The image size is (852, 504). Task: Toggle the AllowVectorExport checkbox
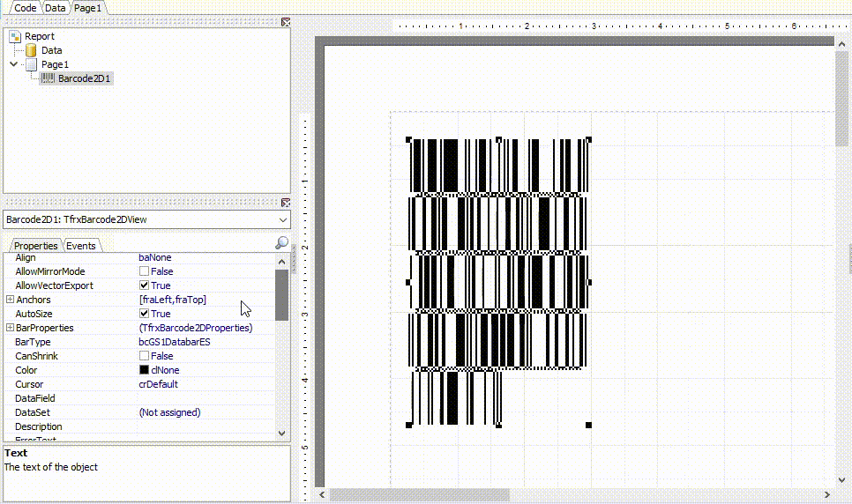tap(144, 285)
